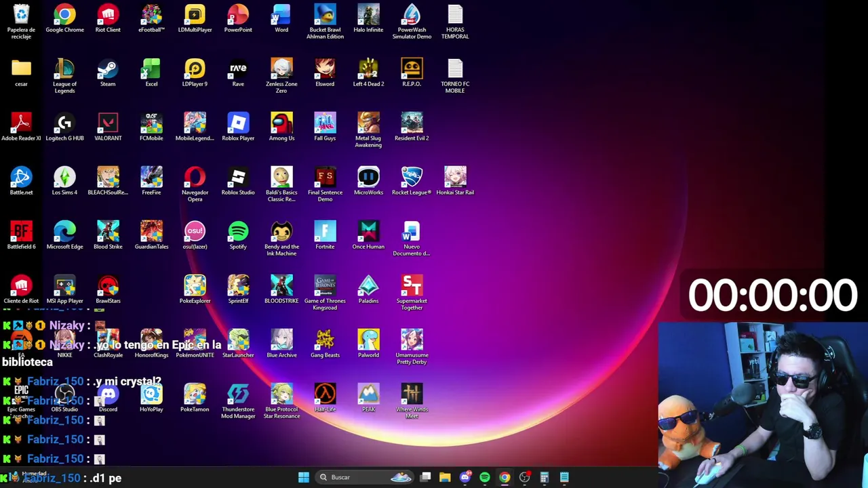Click the Buscar taskbar search box

(365, 477)
